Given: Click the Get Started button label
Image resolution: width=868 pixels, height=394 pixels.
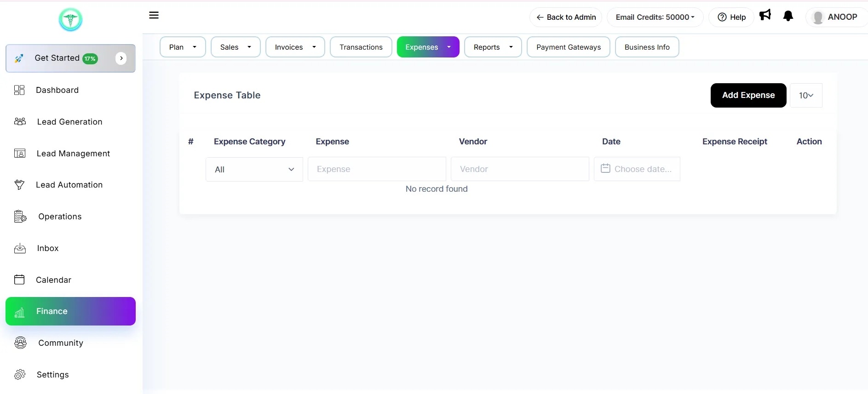Looking at the screenshot, I should click(x=57, y=58).
